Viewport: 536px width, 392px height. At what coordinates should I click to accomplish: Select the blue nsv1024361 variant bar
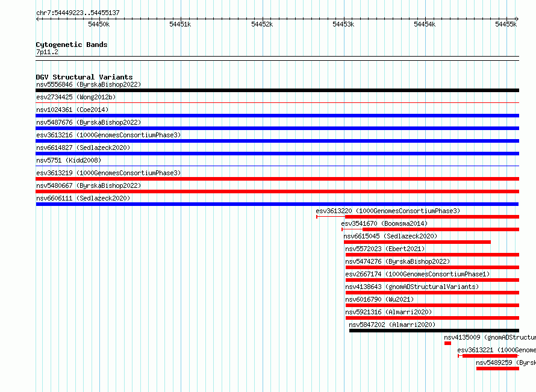[x=277, y=116]
